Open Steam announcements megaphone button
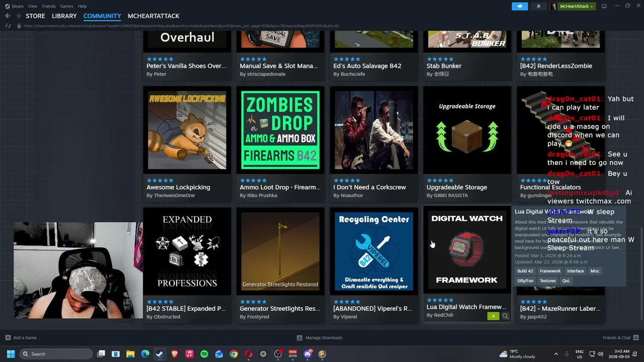The height and width of the screenshot is (362, 644). [520, 6]
